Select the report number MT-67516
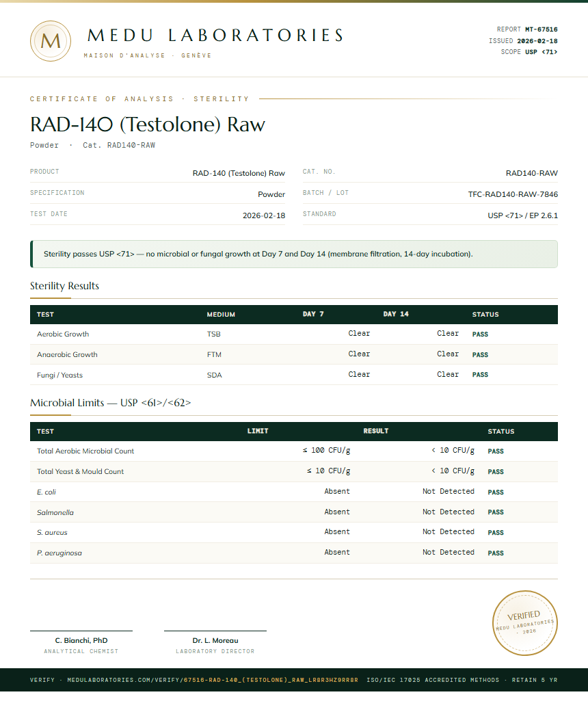Viewport: 588px width, 712px height. point(542,29)
